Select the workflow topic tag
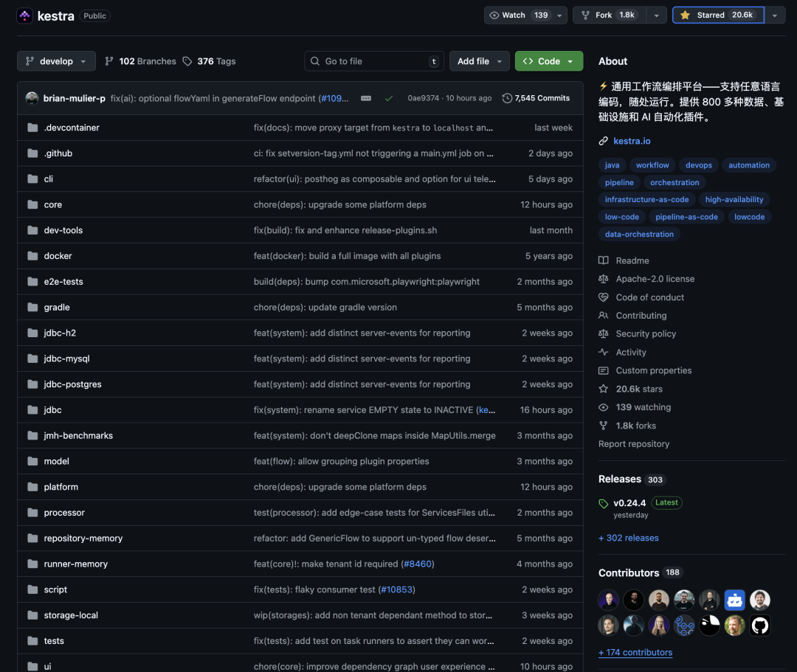The width and height of the screenshot is (797, 672). pos(652,165)
